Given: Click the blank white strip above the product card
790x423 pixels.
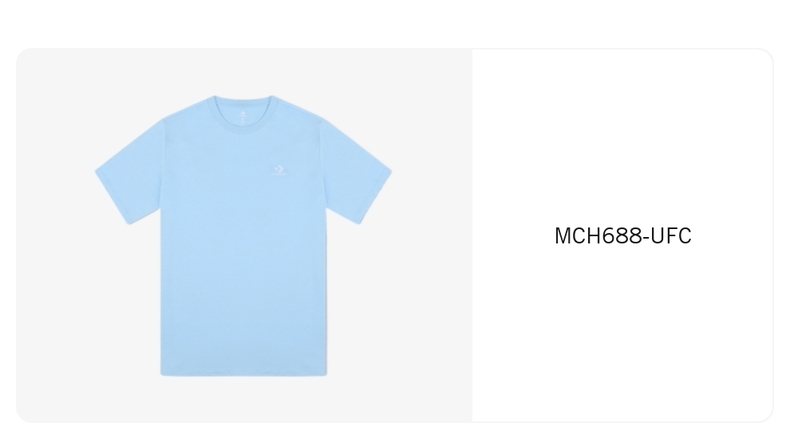Looking at the screenshot, I should 395,23.
